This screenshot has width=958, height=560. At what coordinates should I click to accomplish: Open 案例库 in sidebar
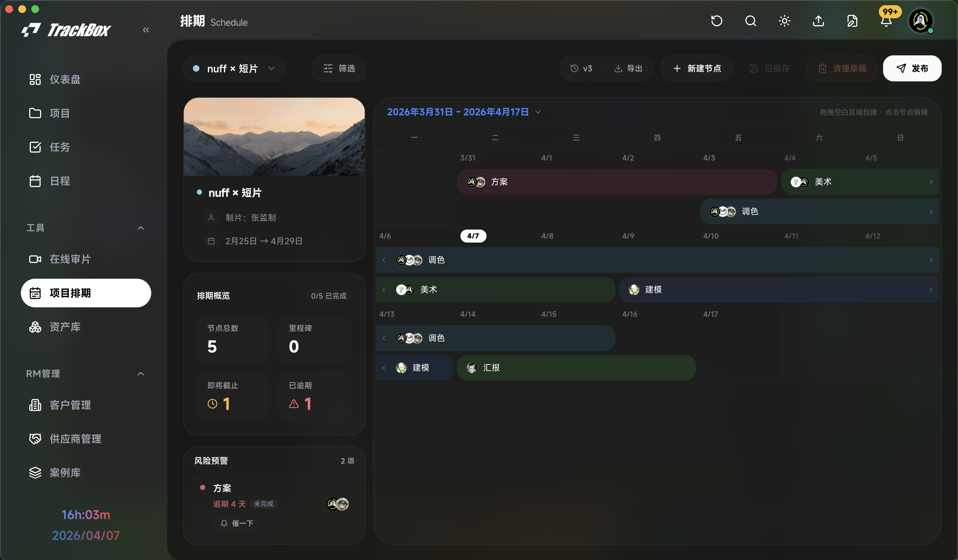[86, 473]
